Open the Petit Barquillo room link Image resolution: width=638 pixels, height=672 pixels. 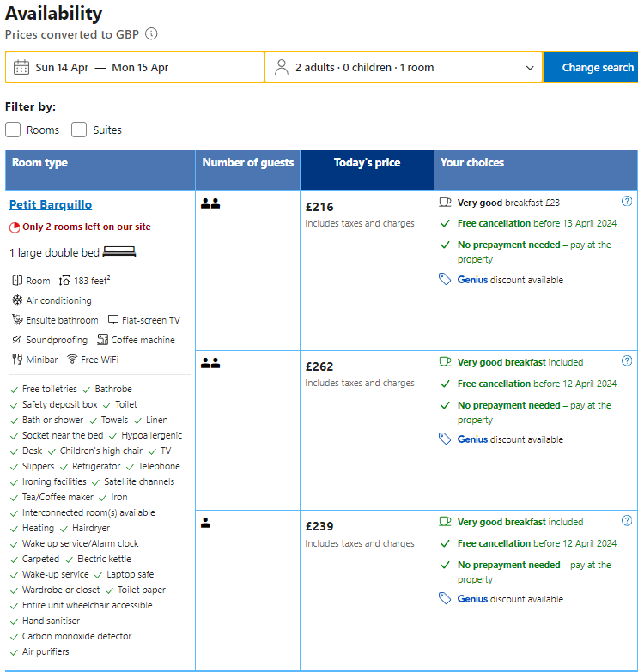click(x=51, y=204)
